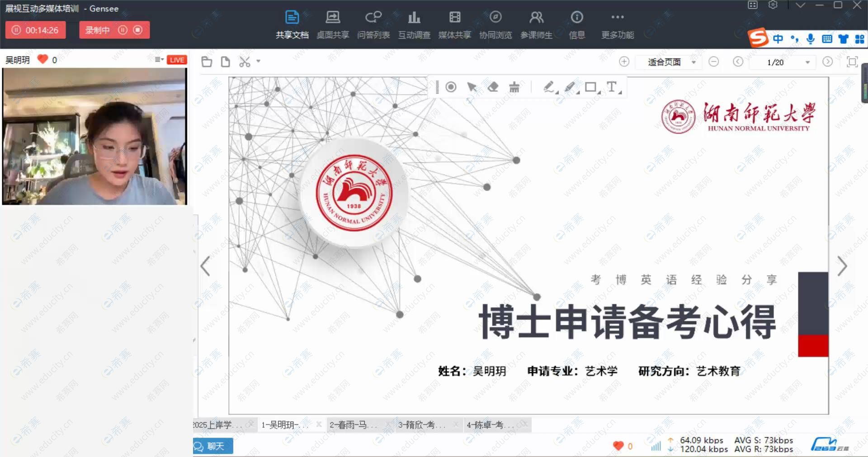868x457 pixels.
Task: Pause the recording in 录制中 bar
Action: point(123,30)
